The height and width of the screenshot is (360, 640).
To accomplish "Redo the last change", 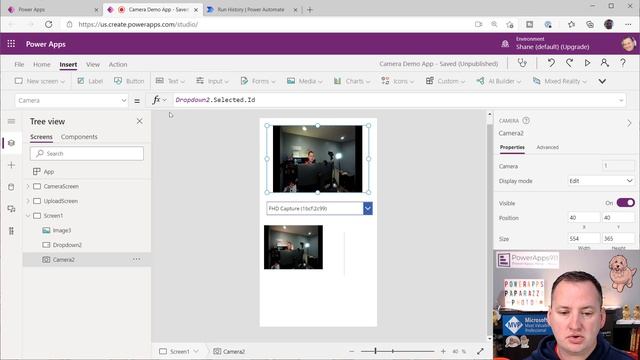I will pyautogui.click(x=569, y=63).
